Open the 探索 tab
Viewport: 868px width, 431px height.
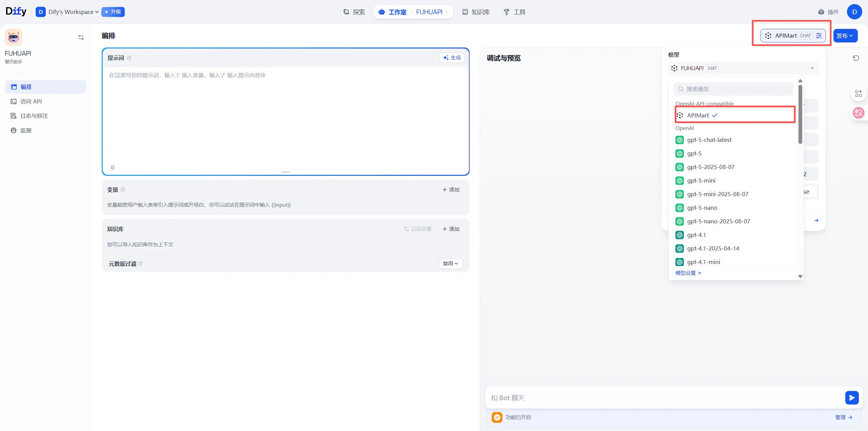(x=354, y=12)
